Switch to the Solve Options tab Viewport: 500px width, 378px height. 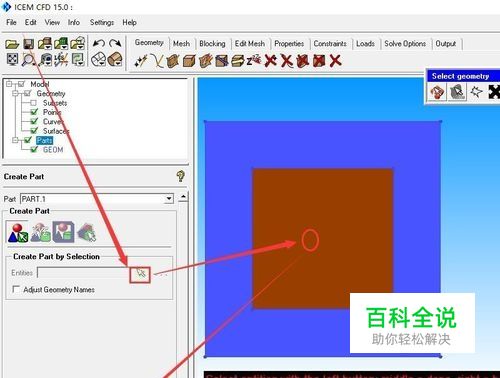405,44
